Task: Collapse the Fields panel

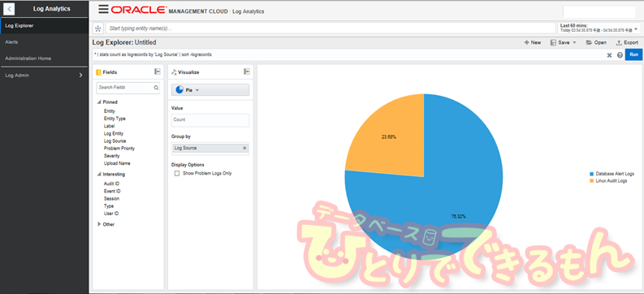Action: tap(158, 71)
